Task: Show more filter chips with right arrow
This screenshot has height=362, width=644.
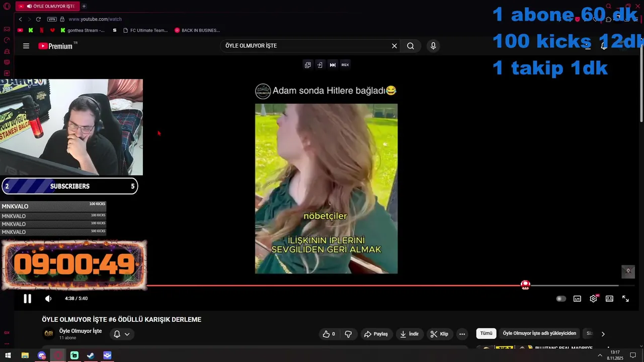Action: [603, 334]
